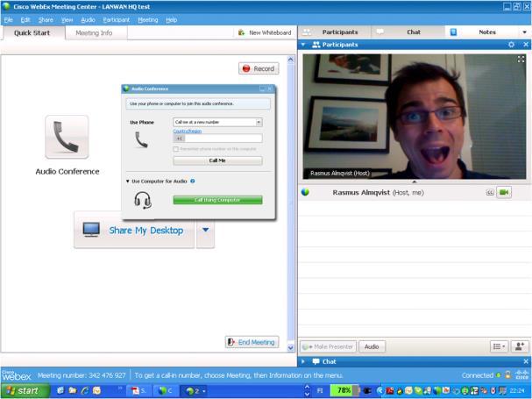Select the Quick Start tab
The height and width of the screenshot is (399, 532).
pos(32,33)
